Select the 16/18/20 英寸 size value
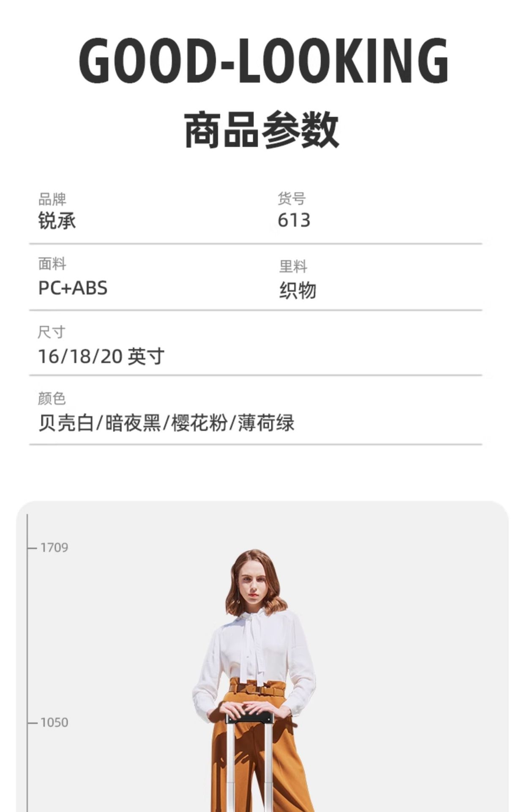 [101, 357]
